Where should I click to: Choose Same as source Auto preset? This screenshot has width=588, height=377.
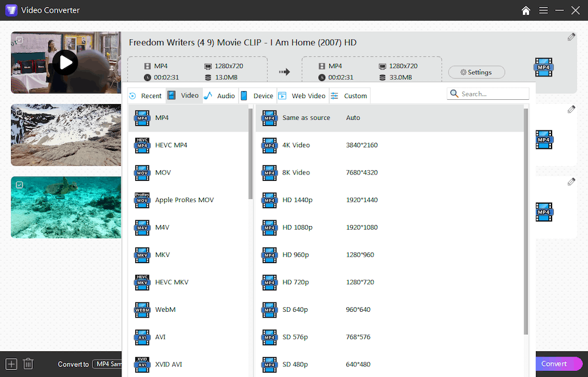tap(389, 118)
